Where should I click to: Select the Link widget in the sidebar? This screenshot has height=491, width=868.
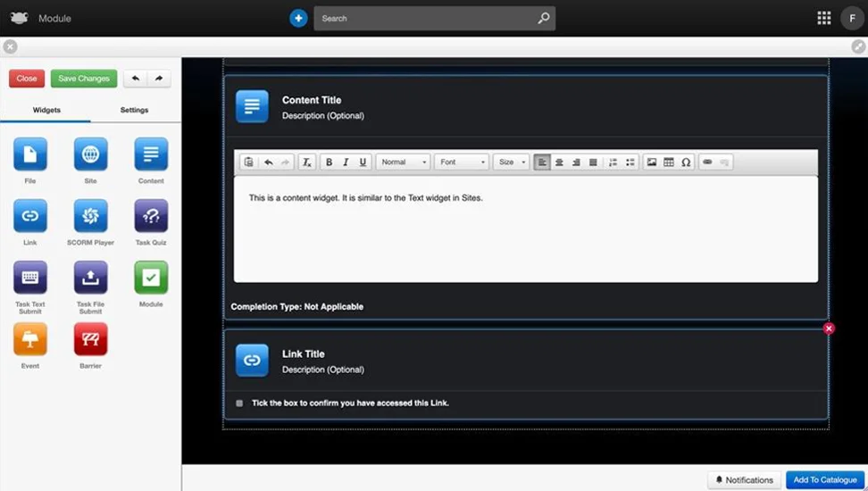(29, 216)
